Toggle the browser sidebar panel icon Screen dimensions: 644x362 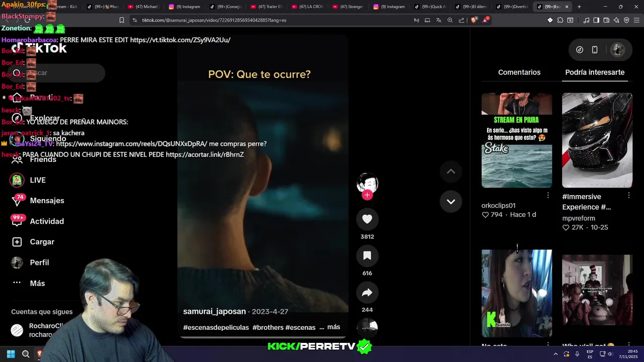click(596, 20)
